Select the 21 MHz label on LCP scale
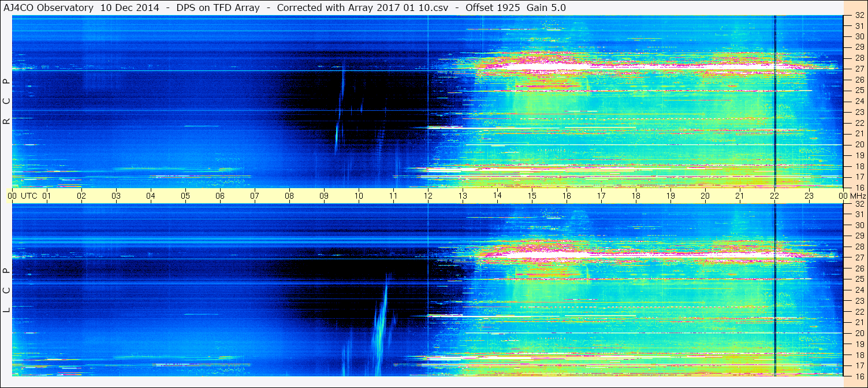Screen dimensions: 868x388 (859, 322)
